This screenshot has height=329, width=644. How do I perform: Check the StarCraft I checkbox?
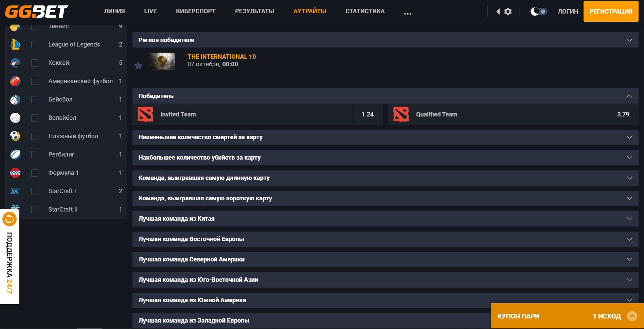(x=35, y=191)
